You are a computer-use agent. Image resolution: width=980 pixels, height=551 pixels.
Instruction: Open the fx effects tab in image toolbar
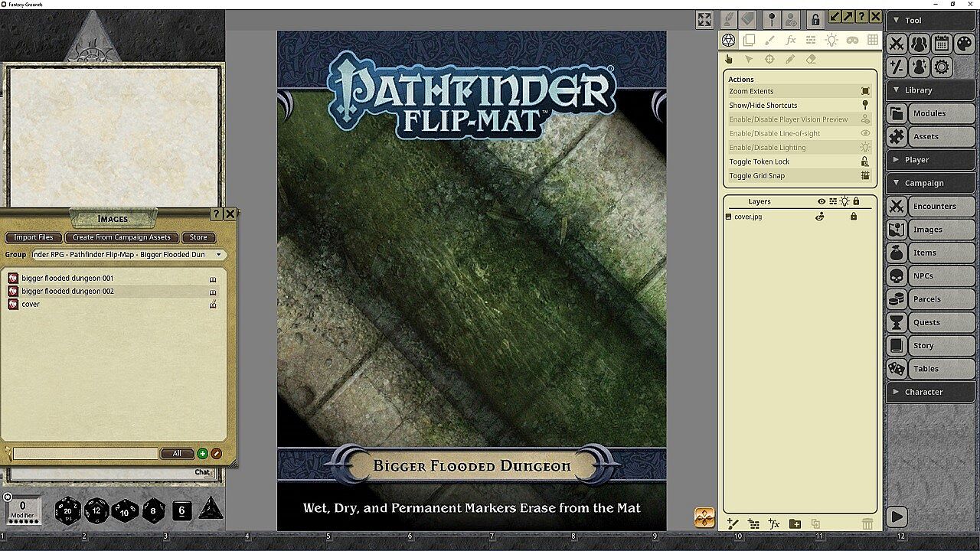point(791,40)
